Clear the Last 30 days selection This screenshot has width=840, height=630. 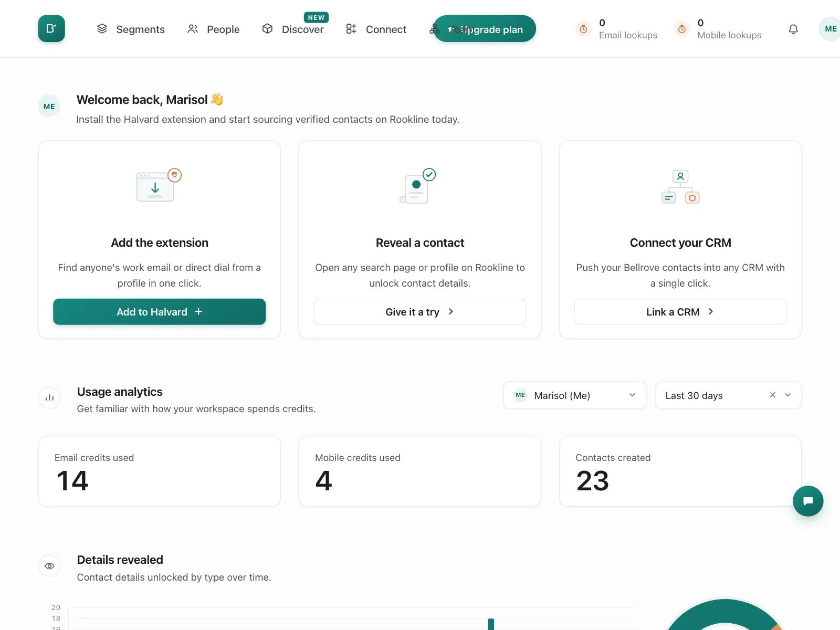(773, 395)
